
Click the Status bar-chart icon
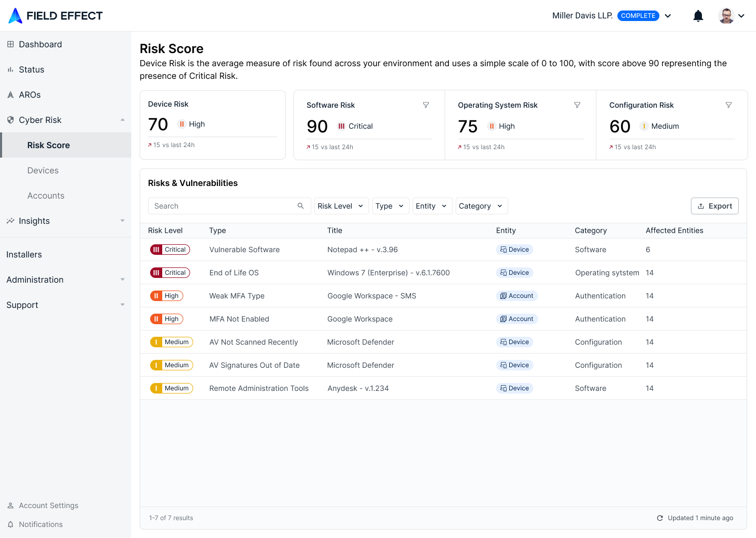pos(10,69)
